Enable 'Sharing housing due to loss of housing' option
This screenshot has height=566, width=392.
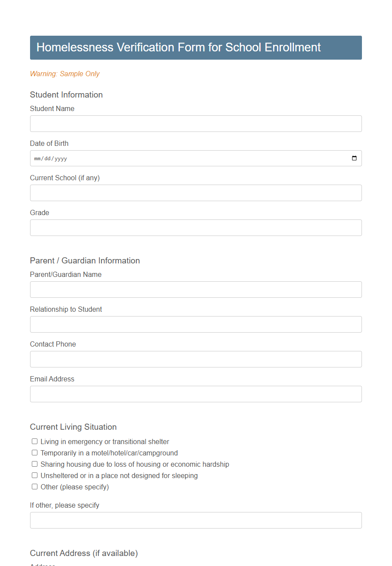[x=34, y=464]
